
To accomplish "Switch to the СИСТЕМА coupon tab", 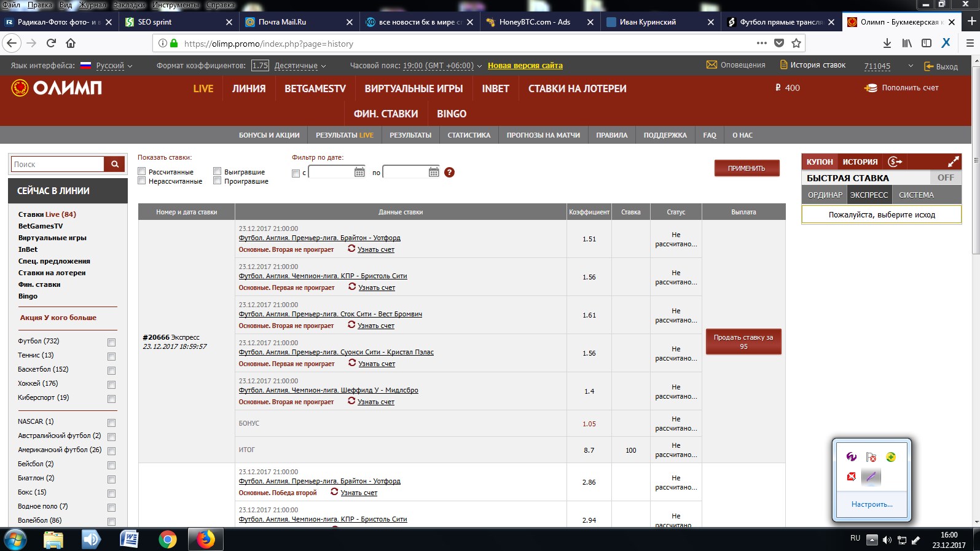I will click(916, 195).
